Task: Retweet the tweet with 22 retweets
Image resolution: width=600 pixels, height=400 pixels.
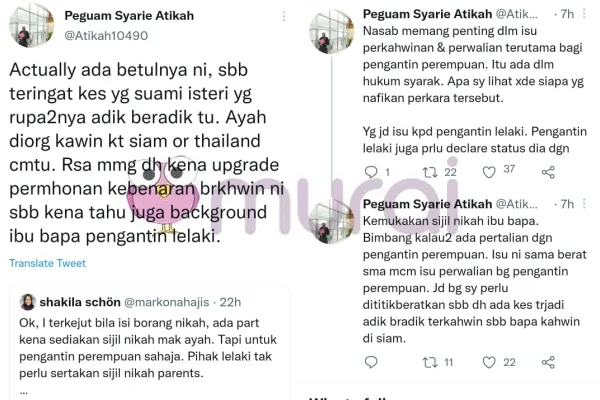Action: (x=430, y=172)
